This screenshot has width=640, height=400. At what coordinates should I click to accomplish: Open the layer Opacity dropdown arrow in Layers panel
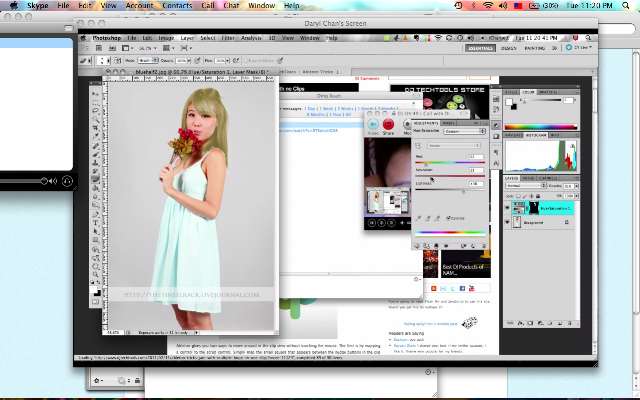[576, 186]
